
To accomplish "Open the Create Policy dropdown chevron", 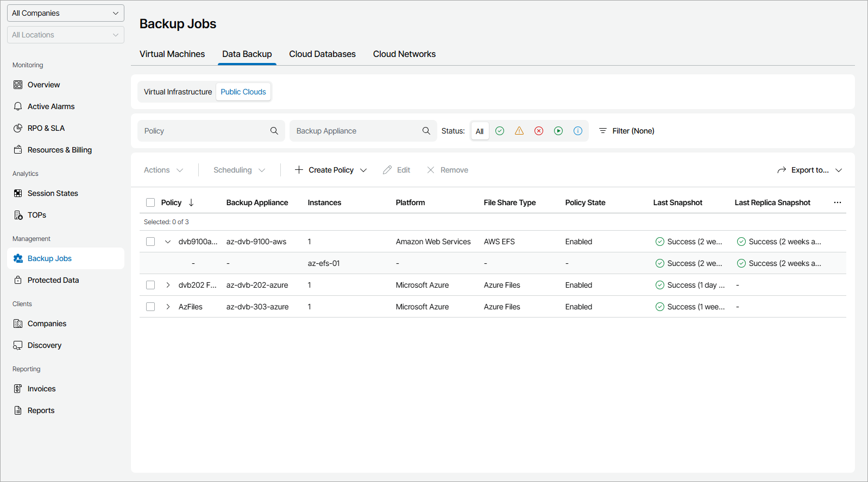I will [363, 170].
